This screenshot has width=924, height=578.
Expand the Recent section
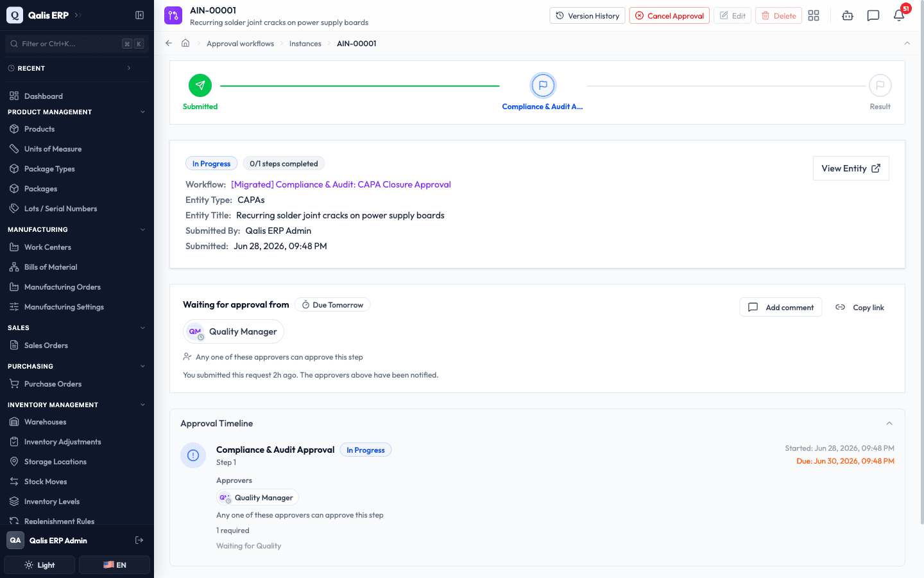tap(129, 68)
